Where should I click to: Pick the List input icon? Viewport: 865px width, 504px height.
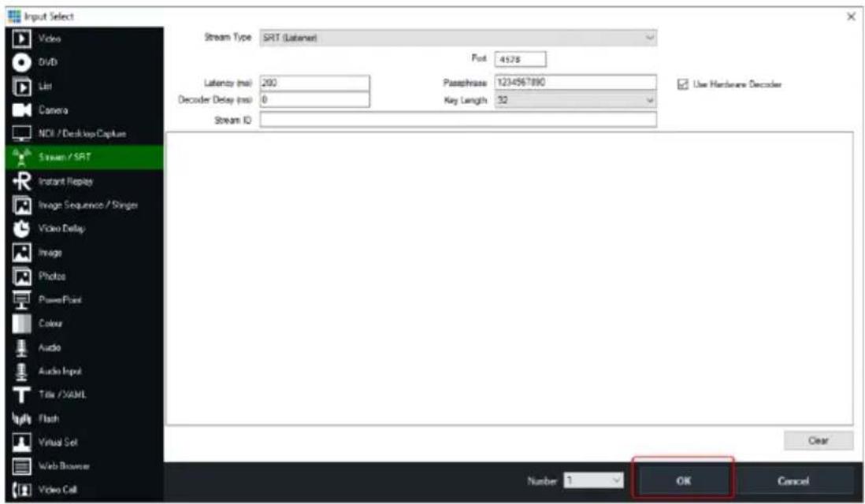(21, 87)
